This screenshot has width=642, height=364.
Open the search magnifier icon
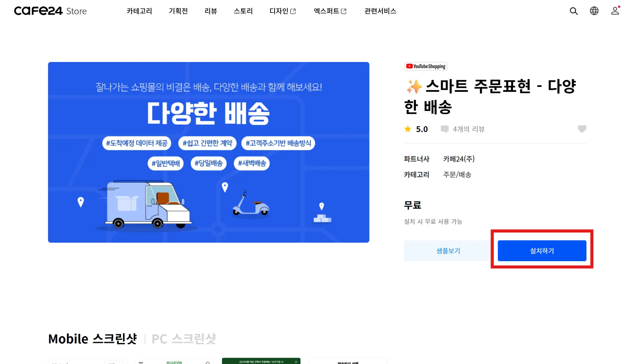pyautogui.click(x=574, y=11)
